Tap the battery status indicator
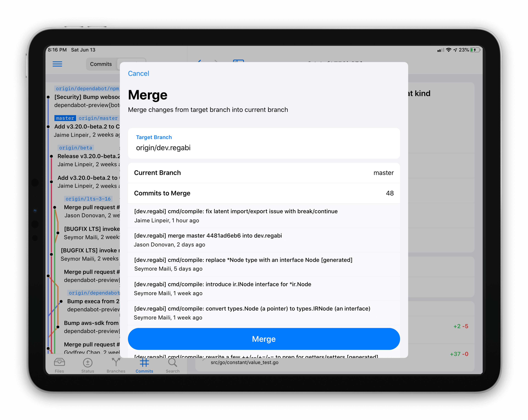 pos(475,50)
